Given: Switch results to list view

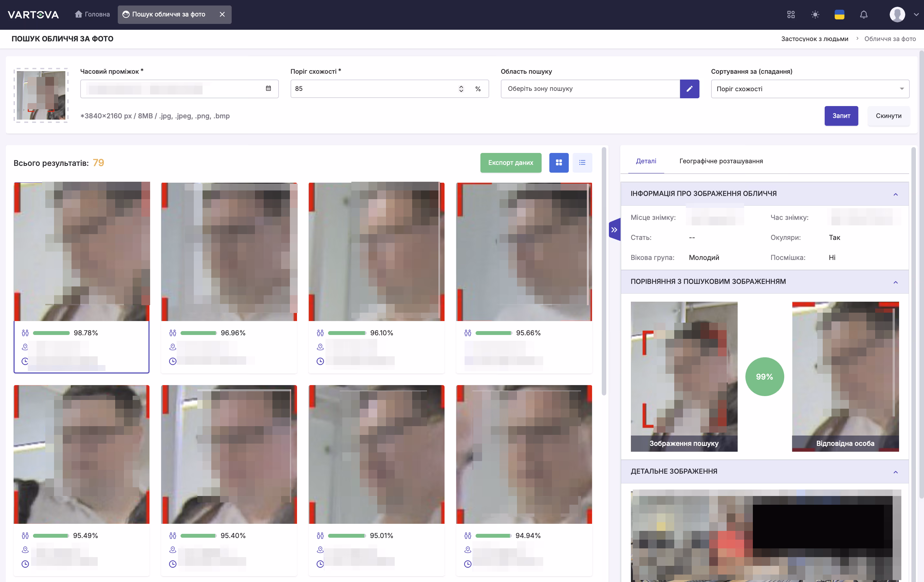Looking at the screenshot, I should [582, 163].
